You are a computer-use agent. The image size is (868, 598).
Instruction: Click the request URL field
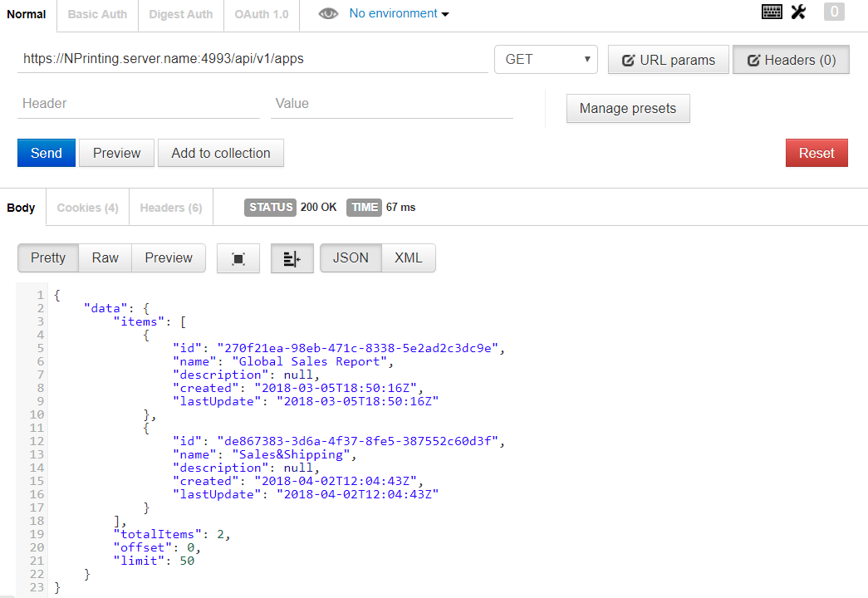click(253, 59)
